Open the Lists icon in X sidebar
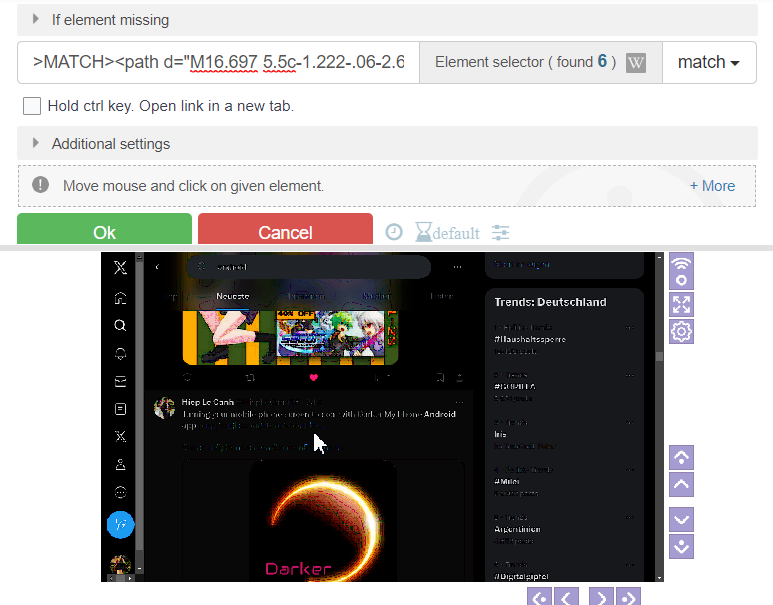The width and height of the screenshot is (773, 605). tap(120, 409)
